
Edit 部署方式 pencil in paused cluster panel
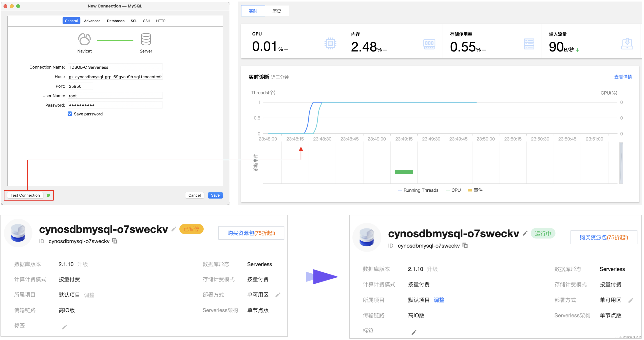tap(278, 295)
